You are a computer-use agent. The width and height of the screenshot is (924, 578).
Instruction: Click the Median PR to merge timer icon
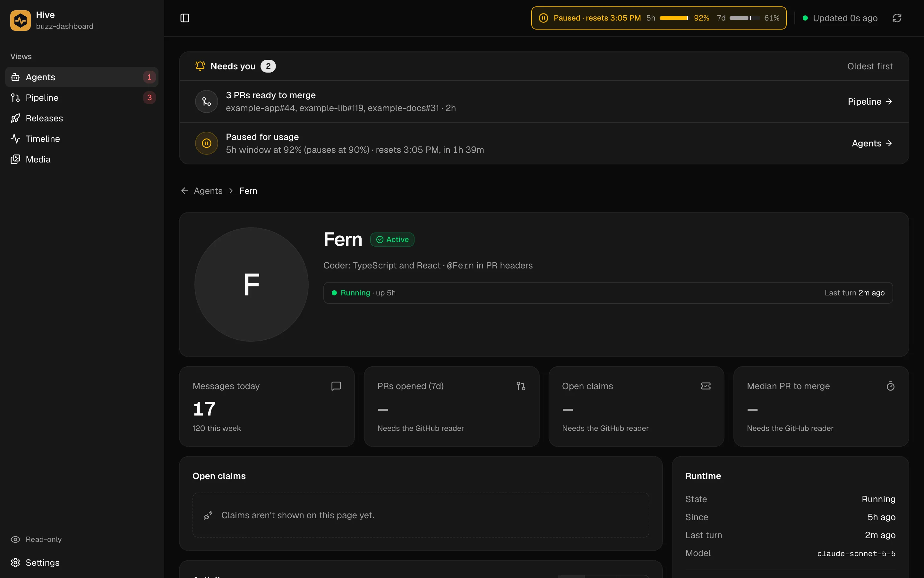[890, 386]
